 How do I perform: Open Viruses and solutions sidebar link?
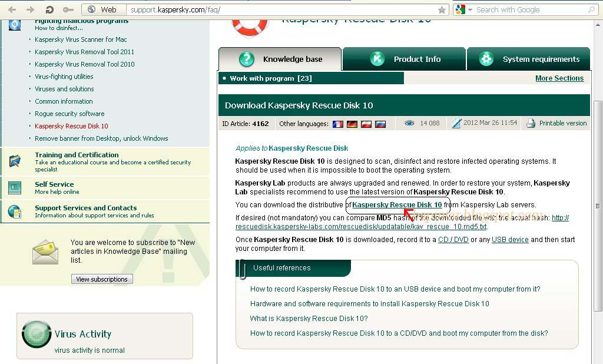click(x=64, y=89)
